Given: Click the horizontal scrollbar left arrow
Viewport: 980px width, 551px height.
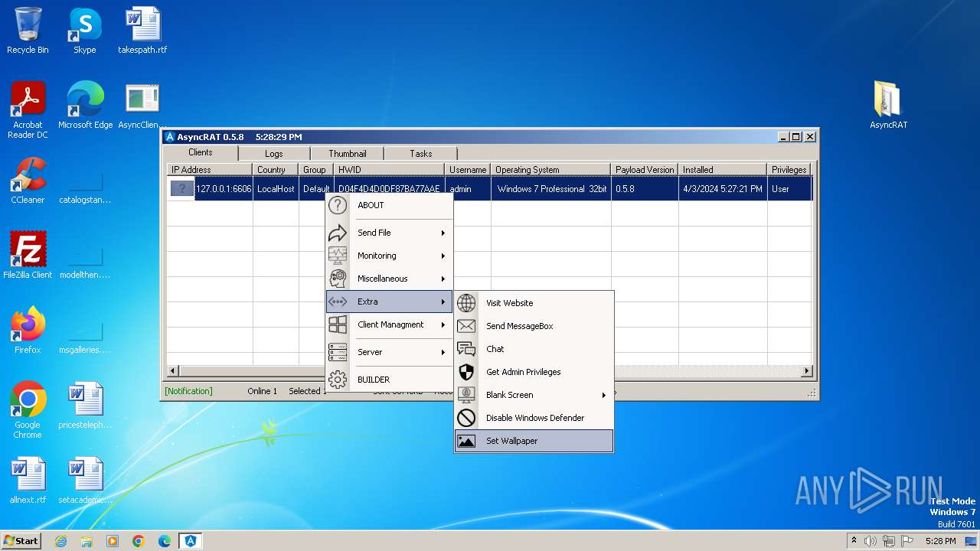Looking at the screenshot, I should [x=173, y=371].
